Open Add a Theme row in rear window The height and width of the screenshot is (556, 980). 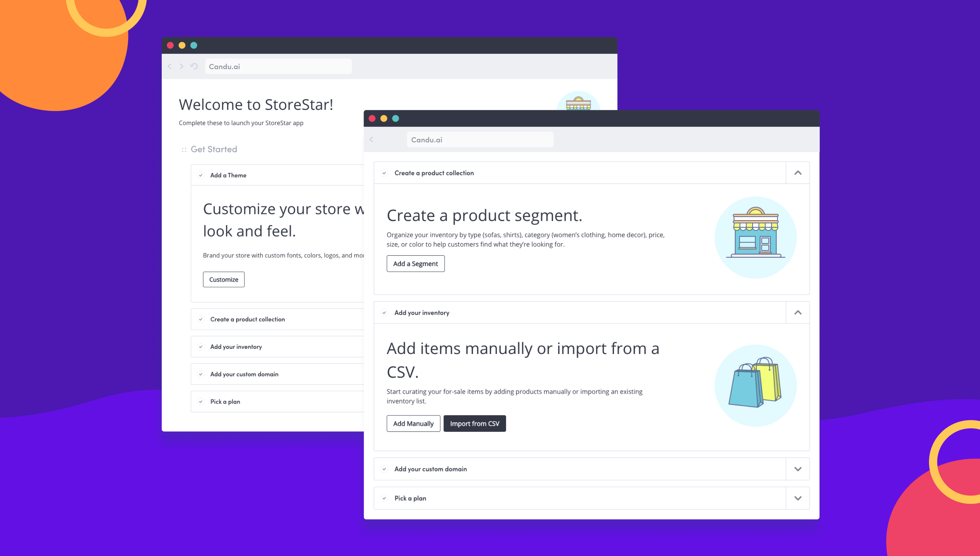(277, 175)
